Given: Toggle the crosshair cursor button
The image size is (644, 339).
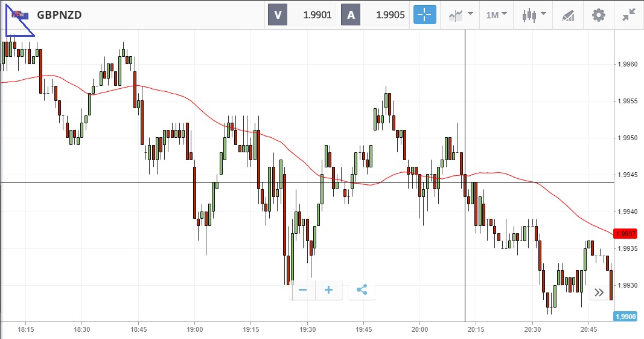Looking at the screenshot, I should tap(424, 15).
